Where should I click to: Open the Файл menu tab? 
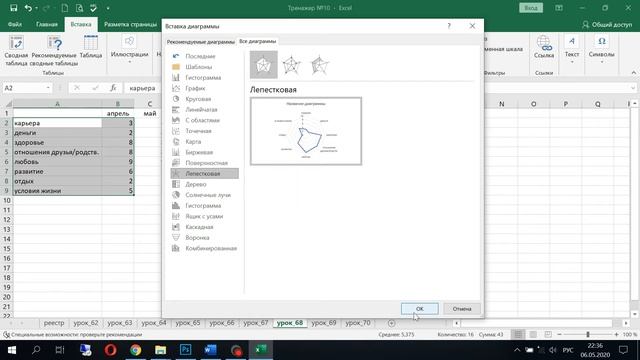pyautogui.click(x=15, y=24)
